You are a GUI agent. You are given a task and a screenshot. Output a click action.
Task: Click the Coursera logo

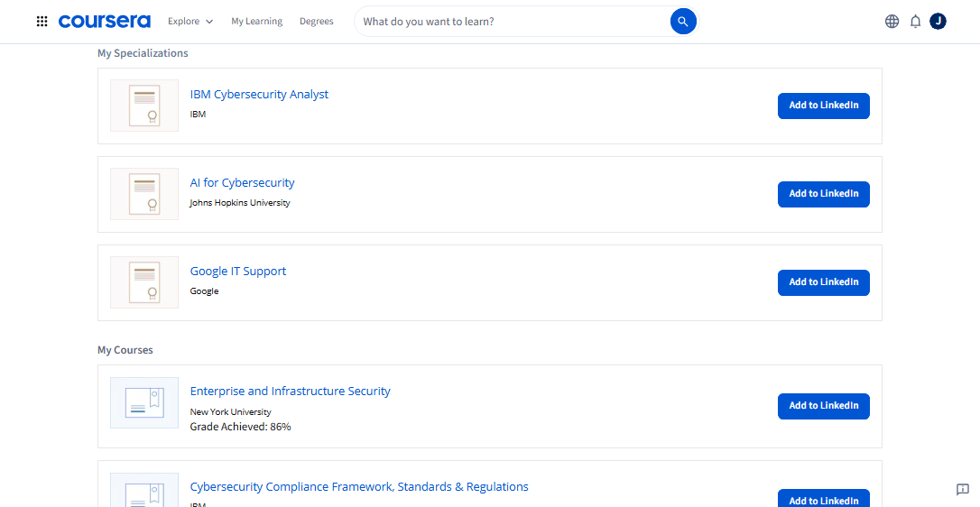105,21
